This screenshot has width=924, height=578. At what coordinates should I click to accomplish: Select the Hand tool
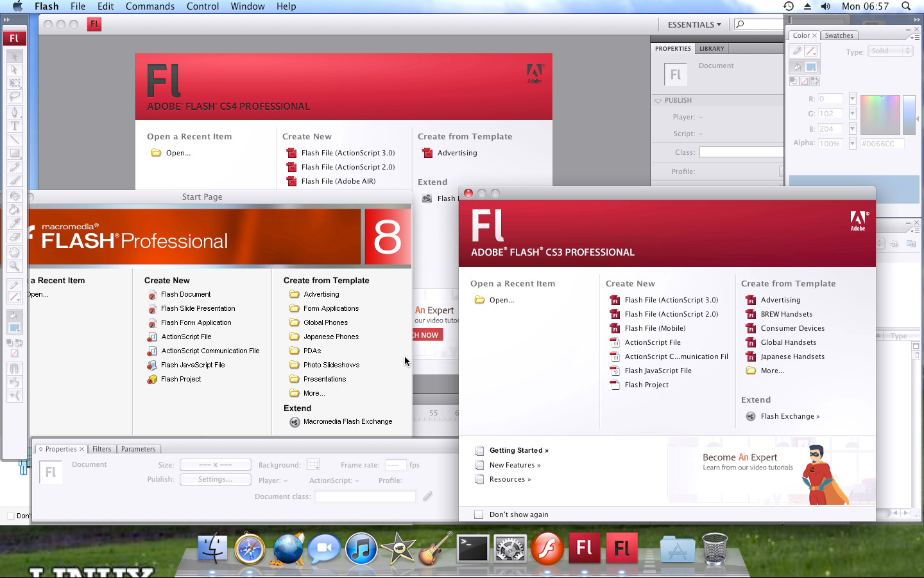tap(14, 252)
